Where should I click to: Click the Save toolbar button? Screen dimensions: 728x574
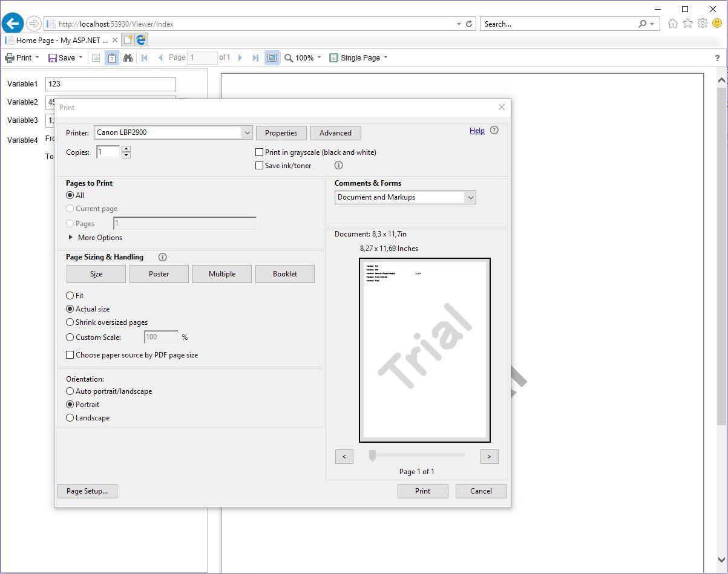[62, 58]
